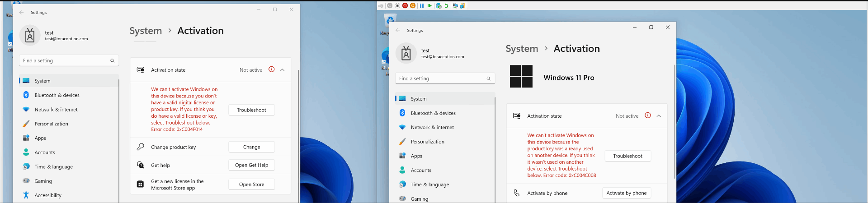The height and width of the screenshot is (203, 868).
Task: Click test@teraception.com email in left window
Action: point(66,39)
